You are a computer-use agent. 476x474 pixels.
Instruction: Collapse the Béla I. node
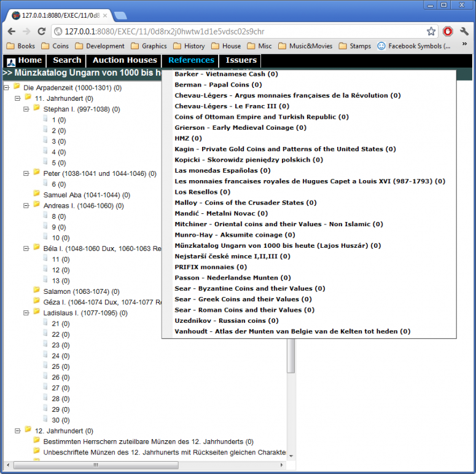tap(26, 248)
